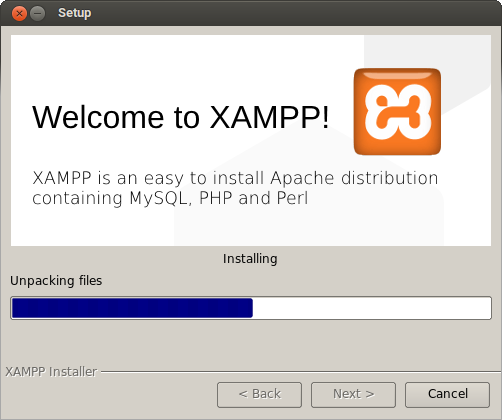The width and height of the screenshot is (502, 420).
Task: Click the white symbol inside the XAMPP logo
Action: click(398, 112)
